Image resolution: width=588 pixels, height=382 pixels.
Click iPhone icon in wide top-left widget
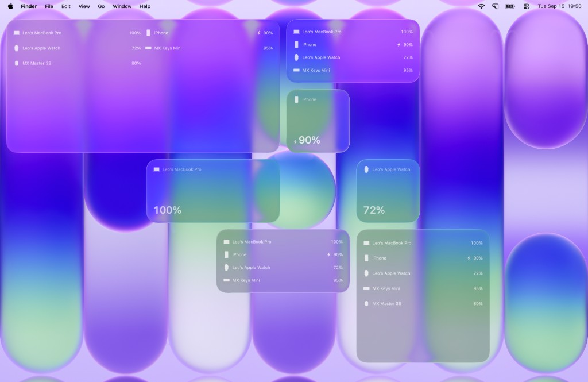148,33
